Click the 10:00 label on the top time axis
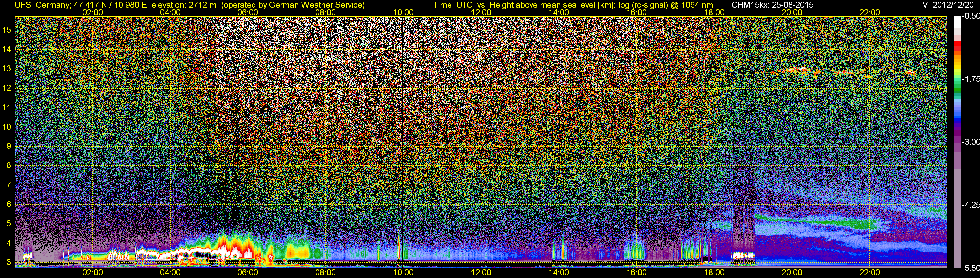 point(403,12)
